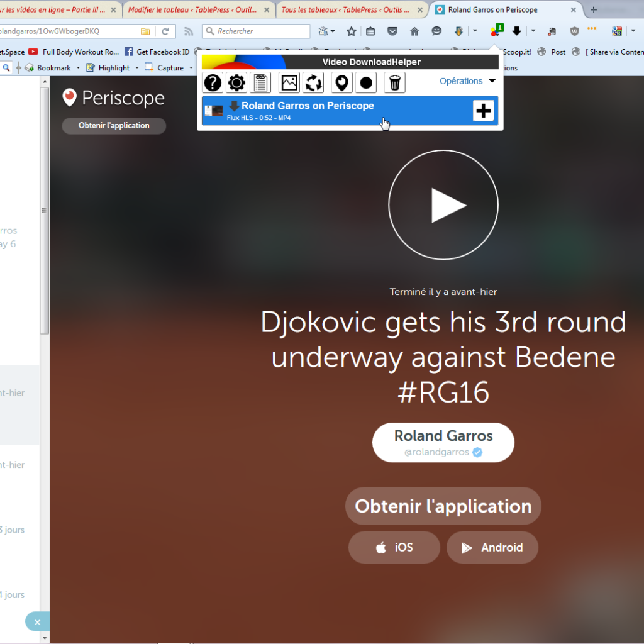
Task: Open the DownloadHelper link-list document icon
Action: click(261, 82)
